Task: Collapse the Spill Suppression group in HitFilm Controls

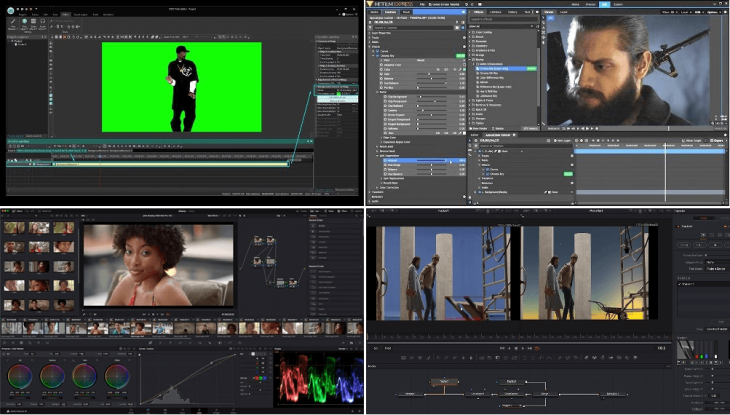Action: click(x=378, y=156)
